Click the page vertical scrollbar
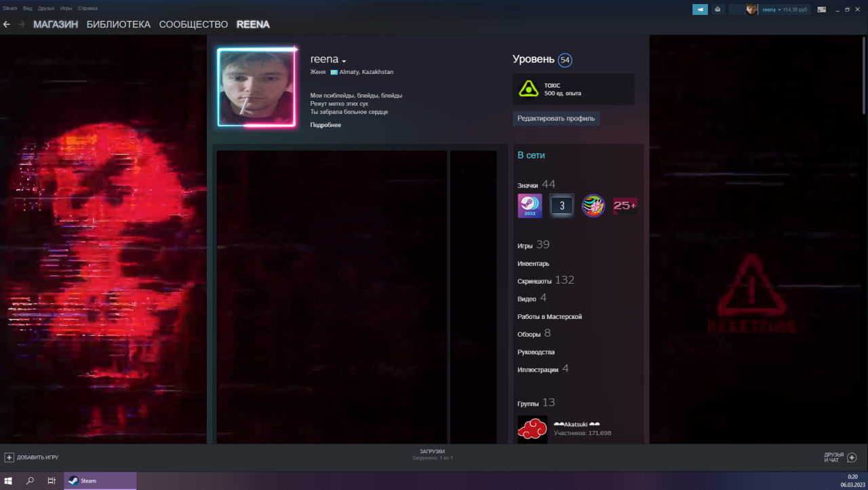 coord(864,75)
